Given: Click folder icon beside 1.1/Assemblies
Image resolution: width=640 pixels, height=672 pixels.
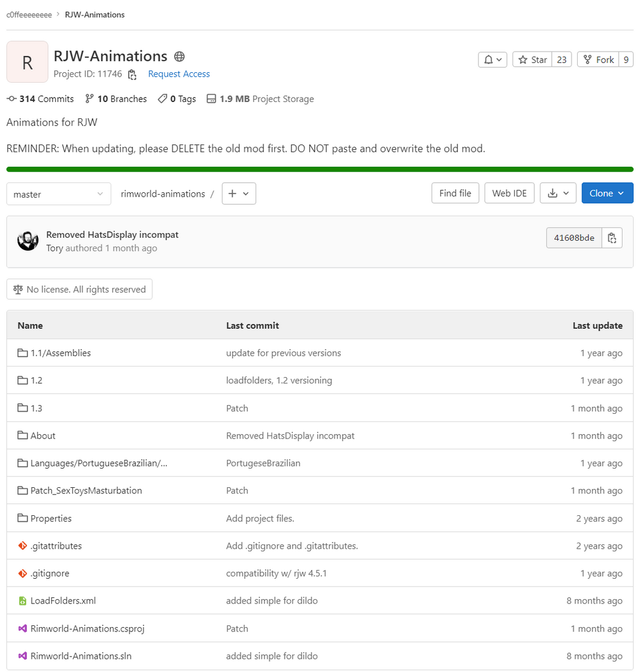Looking at the screenshot, I should 22,353.
